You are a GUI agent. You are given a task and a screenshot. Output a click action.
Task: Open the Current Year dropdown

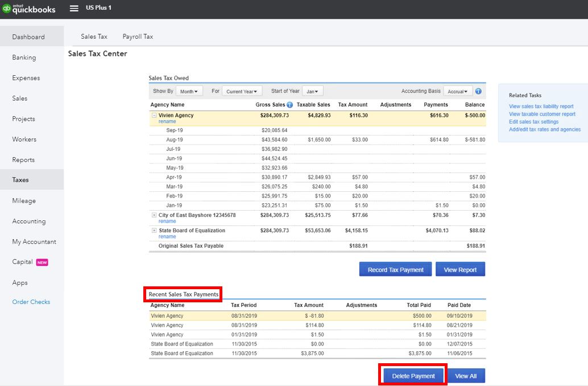[242, 91]
